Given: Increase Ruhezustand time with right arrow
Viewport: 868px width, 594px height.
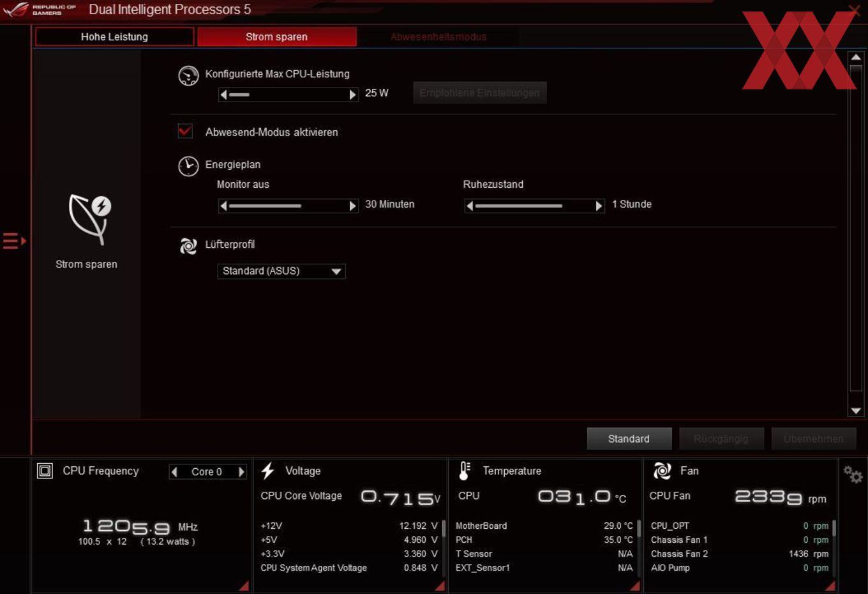Looking at the screenshot, I should click(599, 206).
